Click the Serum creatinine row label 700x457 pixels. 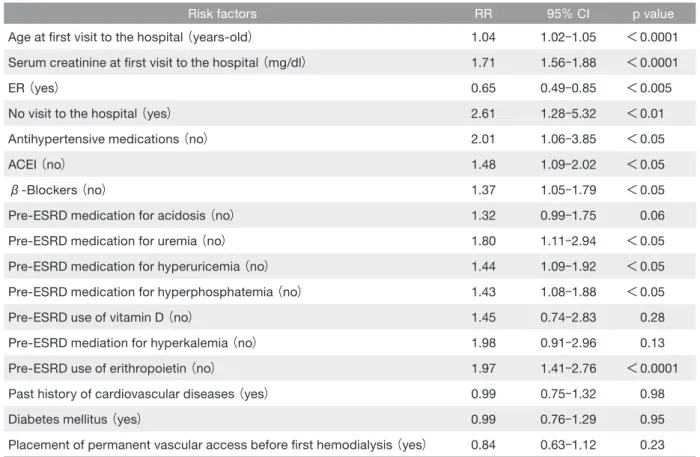point(157,62)
